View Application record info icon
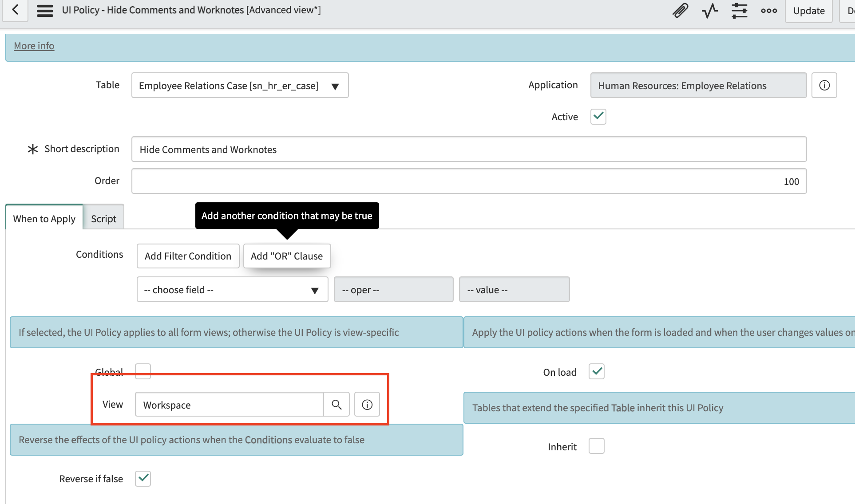The height and width of the screenshot is (504, 855). [824, 85]
